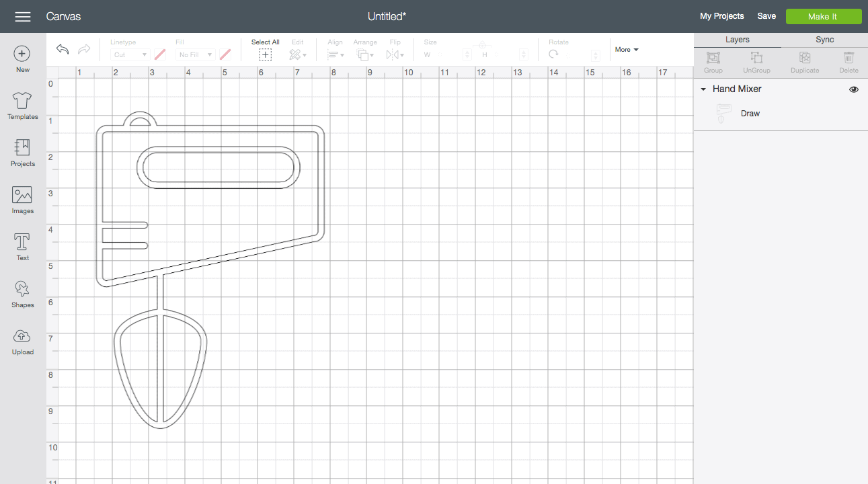Click the Undo arrow
Image resolution: width=868 pixels, height=484 pixels.
click(63, 50)
